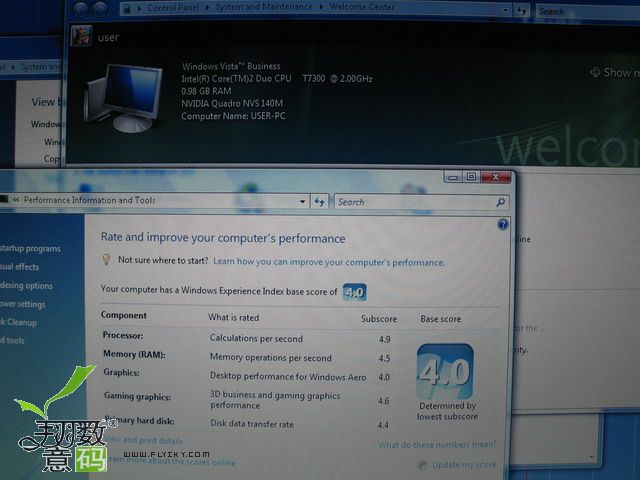Image resolution: width=640 pixels, height=480 pixels.
Task: Open Learn how you can improve performance link
Action: (x=329, y=262)
